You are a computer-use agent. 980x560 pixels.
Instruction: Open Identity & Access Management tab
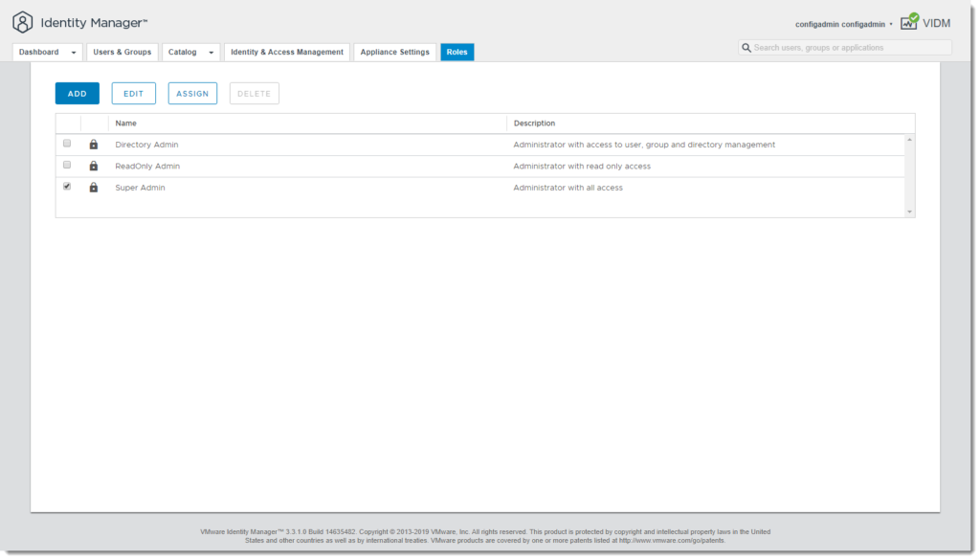[287, 52]
